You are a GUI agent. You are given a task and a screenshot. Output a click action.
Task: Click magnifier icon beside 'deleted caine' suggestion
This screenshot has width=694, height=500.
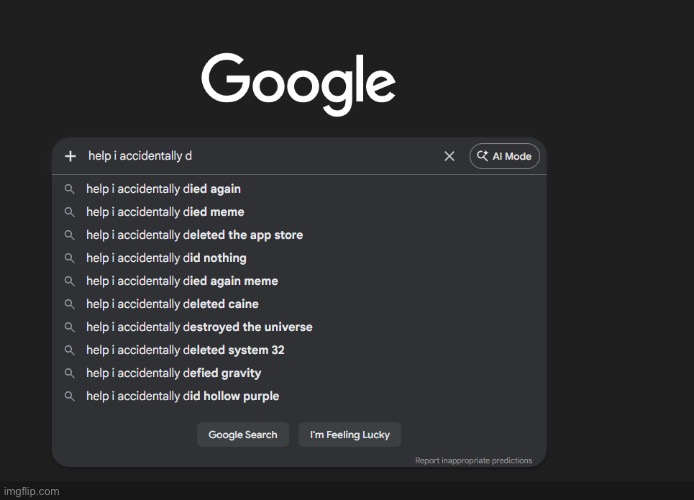[x=70, y=304]
